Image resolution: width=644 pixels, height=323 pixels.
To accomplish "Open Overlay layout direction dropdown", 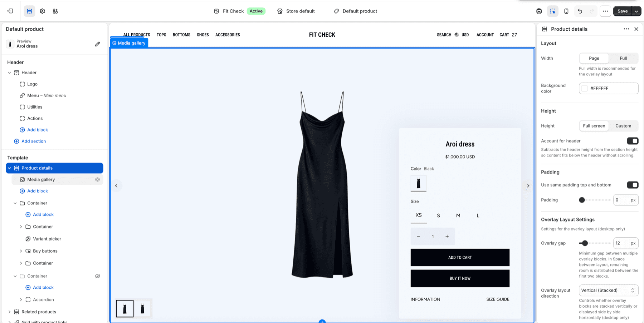I will 609,290.
